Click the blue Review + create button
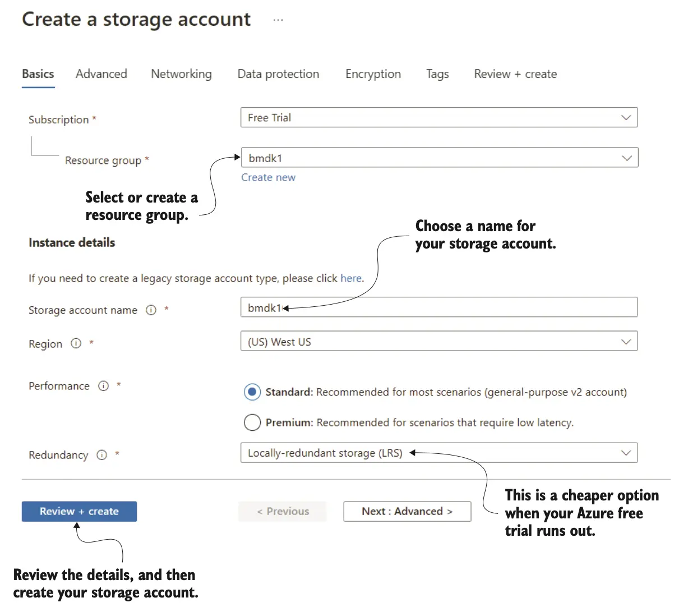The width and height of the screenshot is (674, 616). tap(79, 512)
